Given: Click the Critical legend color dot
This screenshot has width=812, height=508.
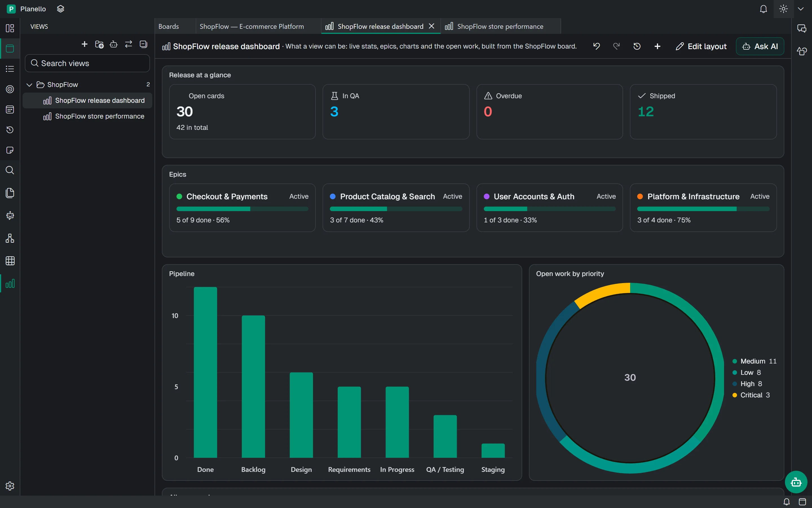Looking at the screenshot, I should (x=734, y=395).
